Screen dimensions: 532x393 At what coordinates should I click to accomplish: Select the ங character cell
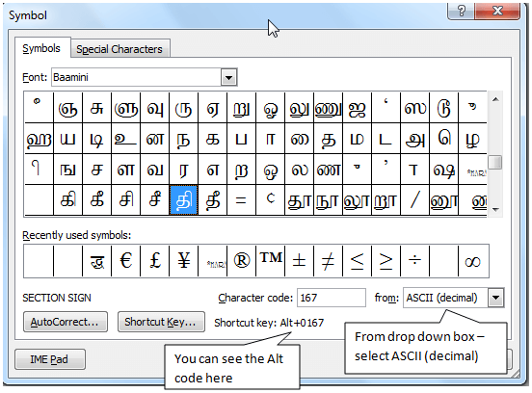67,170
